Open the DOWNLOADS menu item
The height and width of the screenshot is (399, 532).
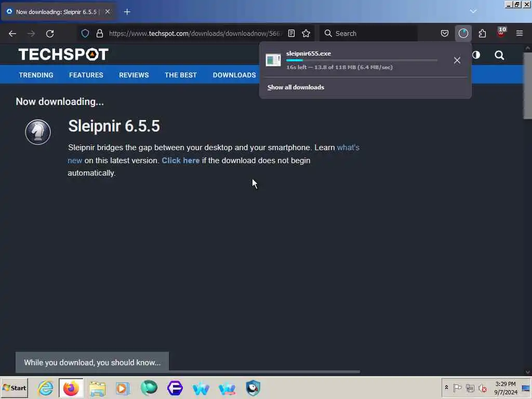[x=234, y=75]
